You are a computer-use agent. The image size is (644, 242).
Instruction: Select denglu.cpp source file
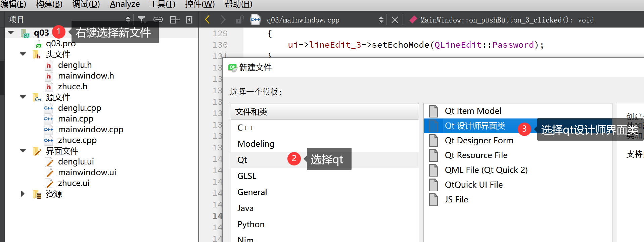coord(80,108)
